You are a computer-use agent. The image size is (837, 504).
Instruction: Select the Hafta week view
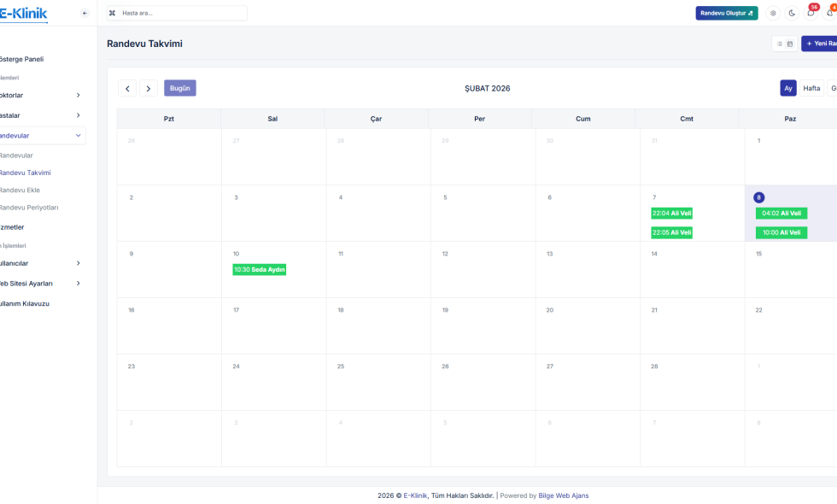coord(811,88)
